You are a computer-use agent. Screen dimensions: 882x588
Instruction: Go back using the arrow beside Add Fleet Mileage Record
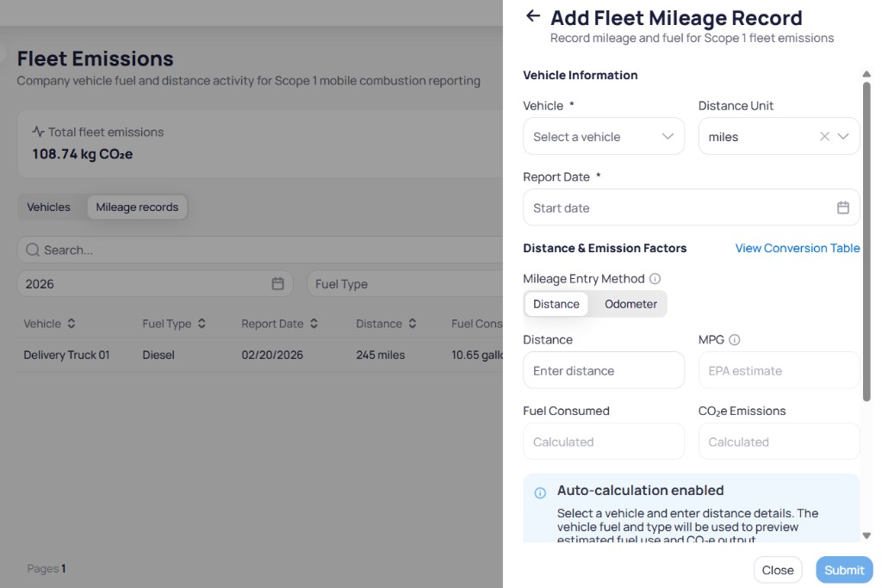tap(532, 15)
